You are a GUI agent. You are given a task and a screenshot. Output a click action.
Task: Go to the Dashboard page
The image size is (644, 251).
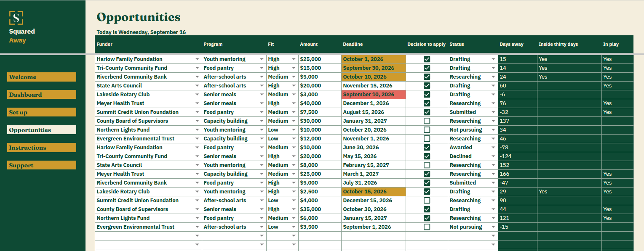(42, 95)
